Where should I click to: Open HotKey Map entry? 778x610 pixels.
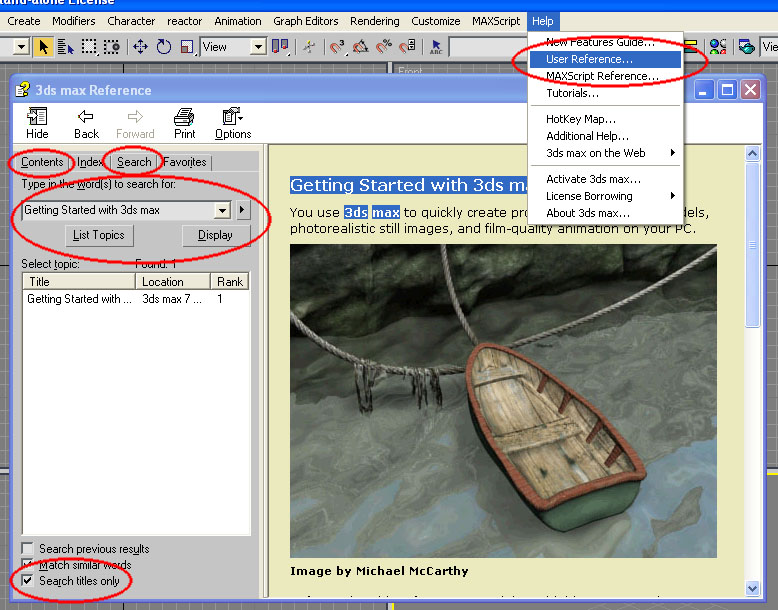[x=604, y=119]
